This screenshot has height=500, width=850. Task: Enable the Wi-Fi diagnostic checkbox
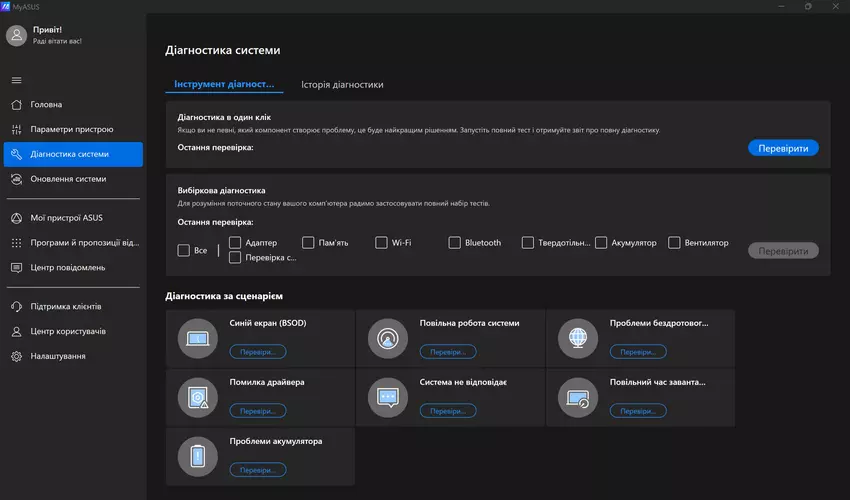[381, 242]
